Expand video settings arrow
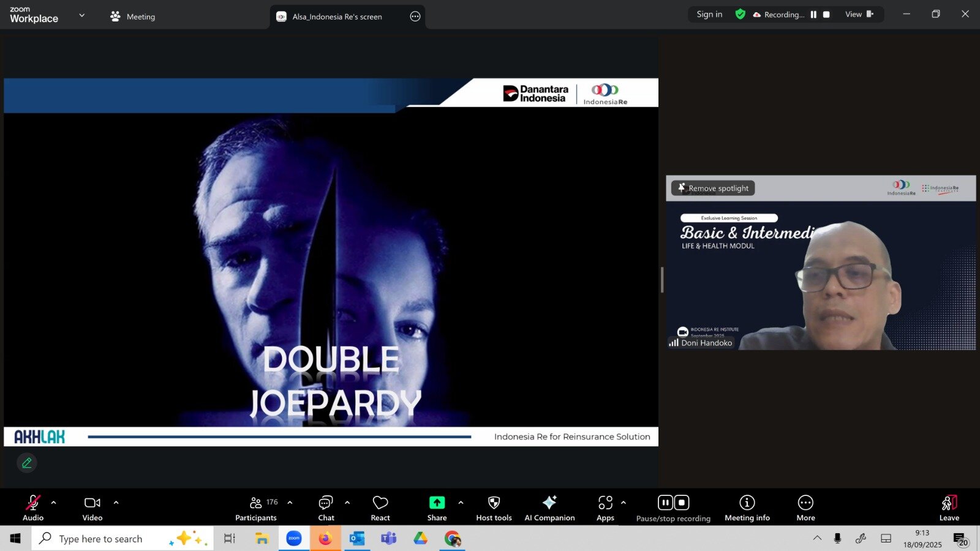 (116, 503)
